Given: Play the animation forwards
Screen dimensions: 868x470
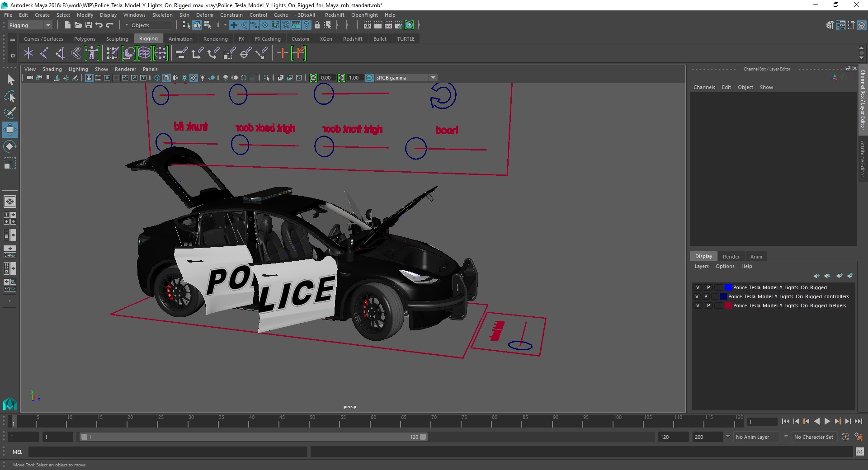Looking at the screenshot, I should point(827,421).
